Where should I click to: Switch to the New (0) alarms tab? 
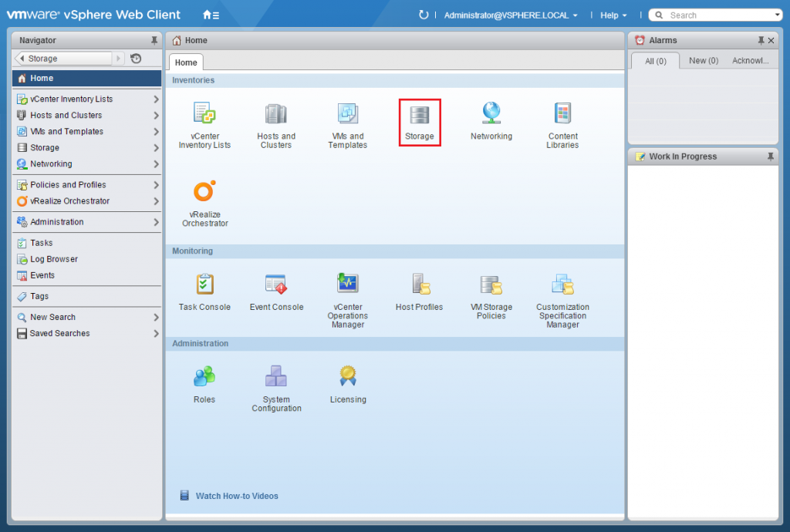tap(703, 60)
